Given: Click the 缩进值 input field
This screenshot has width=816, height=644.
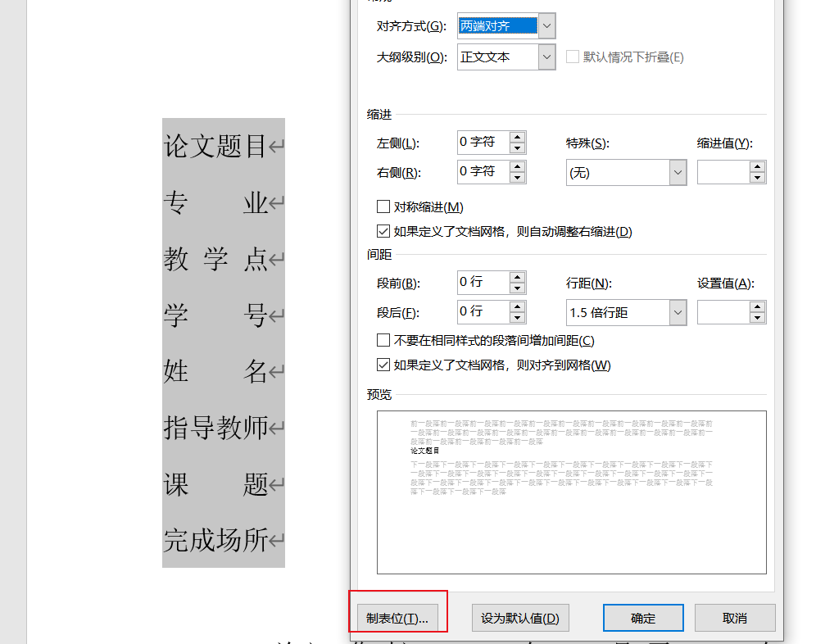Looking at the screenshot, I should (x=723, y=172).
